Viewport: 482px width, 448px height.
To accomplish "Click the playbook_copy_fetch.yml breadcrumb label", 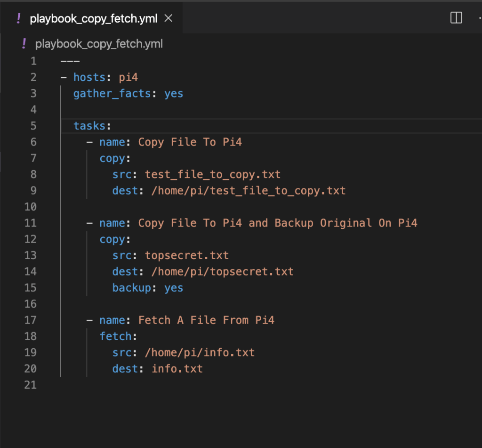I will [x=98, y=43].
